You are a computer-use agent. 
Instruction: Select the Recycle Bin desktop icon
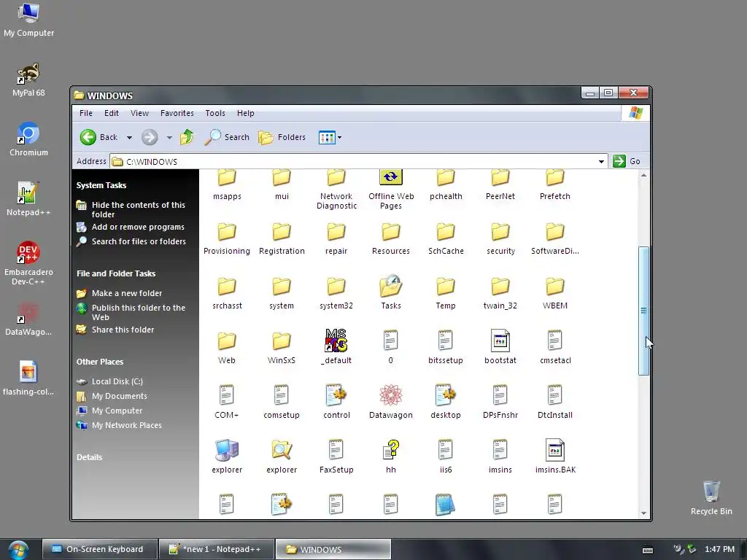711,497
